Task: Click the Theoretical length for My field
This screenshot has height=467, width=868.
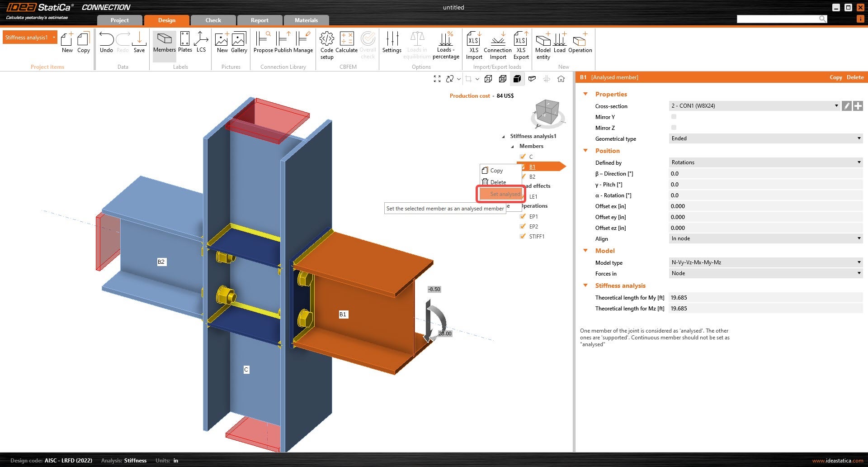Action: click(x=765, y=298)
